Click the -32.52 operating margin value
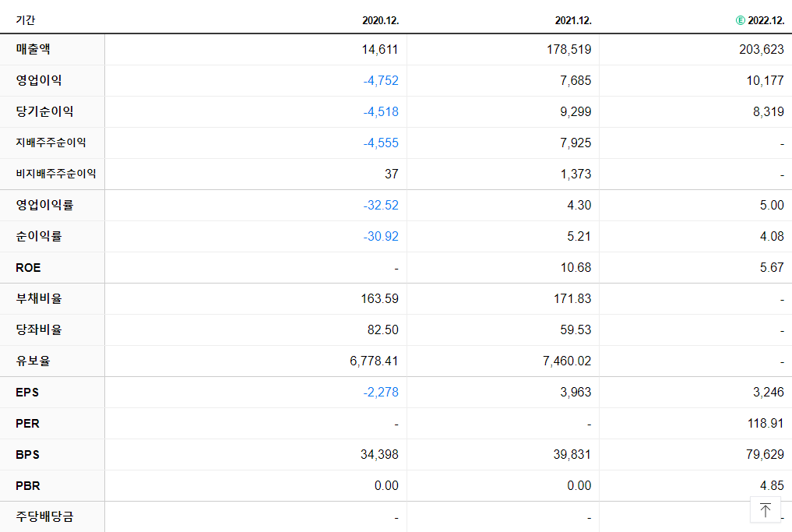This screenshot has height=532, width=792. tap(381, 205)
